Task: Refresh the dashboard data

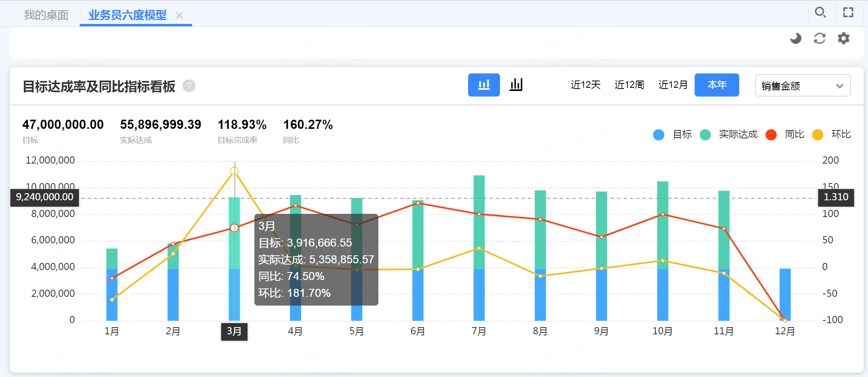Action: 820,38
